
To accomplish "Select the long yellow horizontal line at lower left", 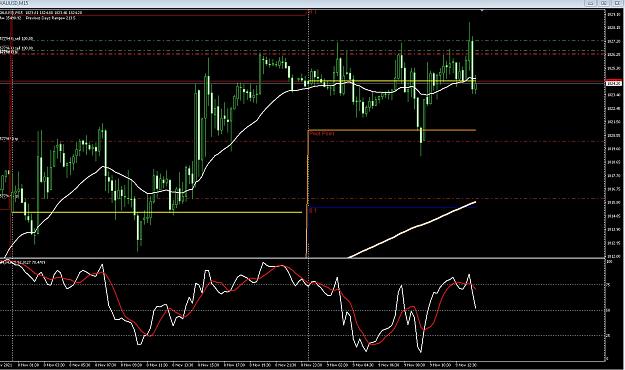I will click(x=157, y=213).
